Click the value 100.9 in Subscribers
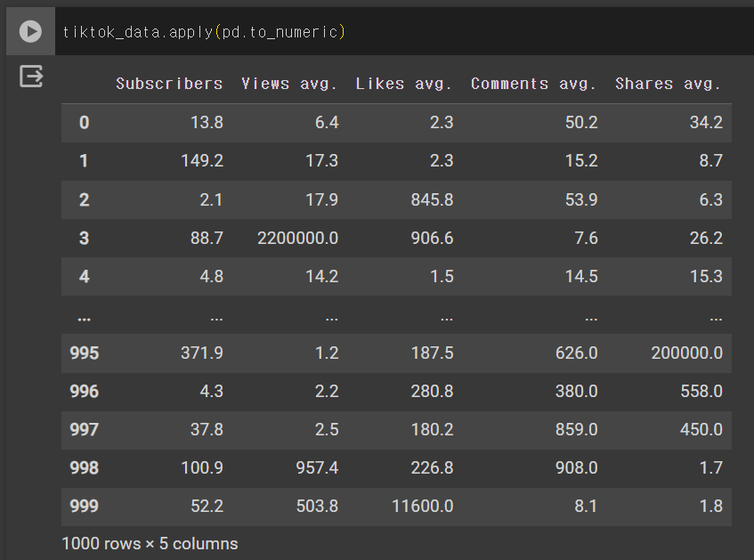Screen dimensions: 754x560 (x=202, y=467)
